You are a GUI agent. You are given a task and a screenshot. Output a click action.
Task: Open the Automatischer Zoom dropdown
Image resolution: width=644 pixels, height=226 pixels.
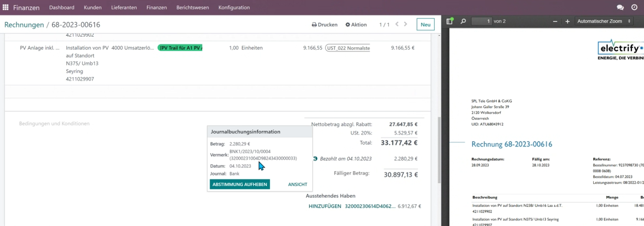[x=604, y=21]
